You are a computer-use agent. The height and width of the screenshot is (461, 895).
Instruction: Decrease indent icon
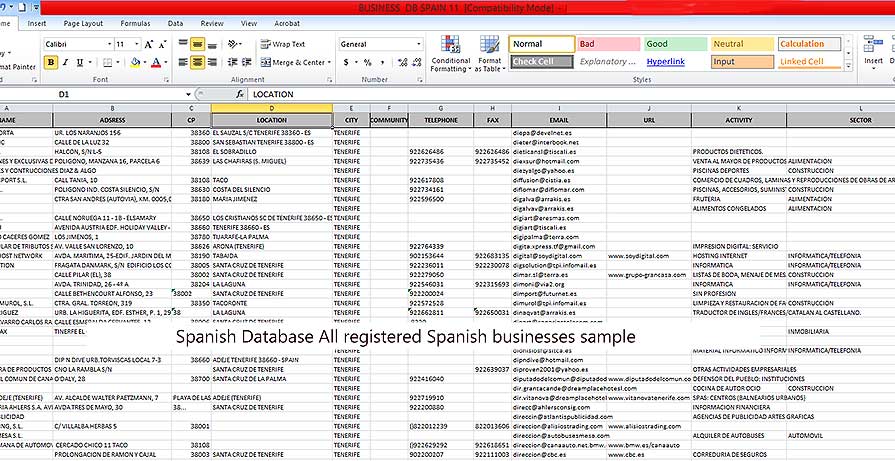(x=232, y=62)
